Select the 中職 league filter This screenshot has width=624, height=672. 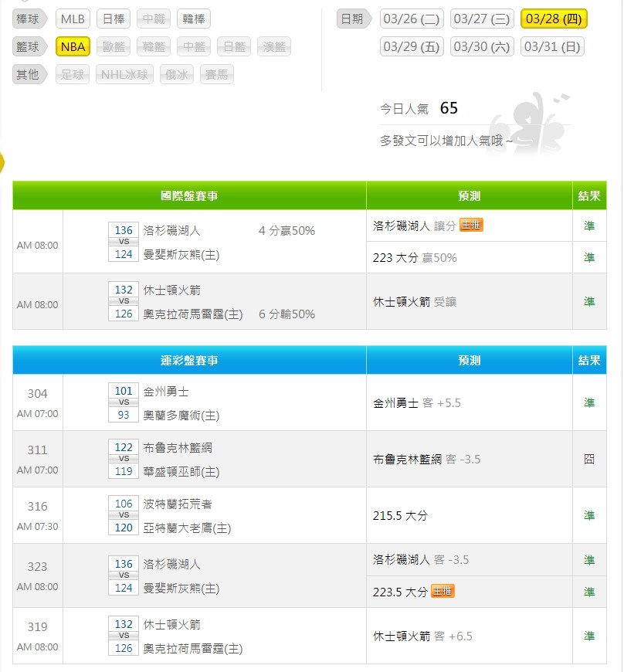[x=154, y=19]
